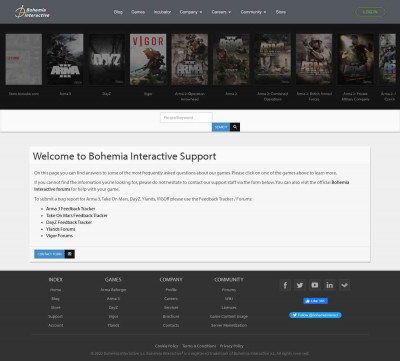Select the Arma 2: Private Military Company cover

coord(356,59)
